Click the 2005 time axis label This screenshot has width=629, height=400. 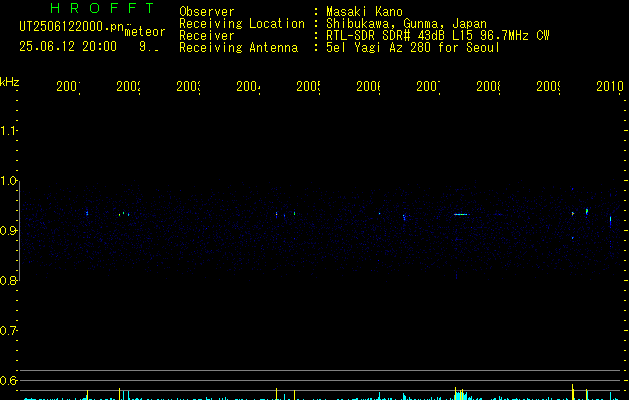pyautogui.click(x=308, y=86)
